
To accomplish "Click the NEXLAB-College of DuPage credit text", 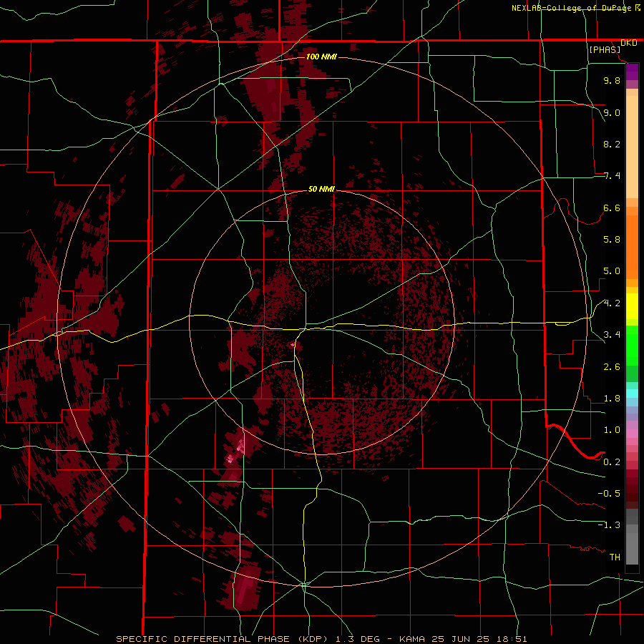I will point(571,8).
